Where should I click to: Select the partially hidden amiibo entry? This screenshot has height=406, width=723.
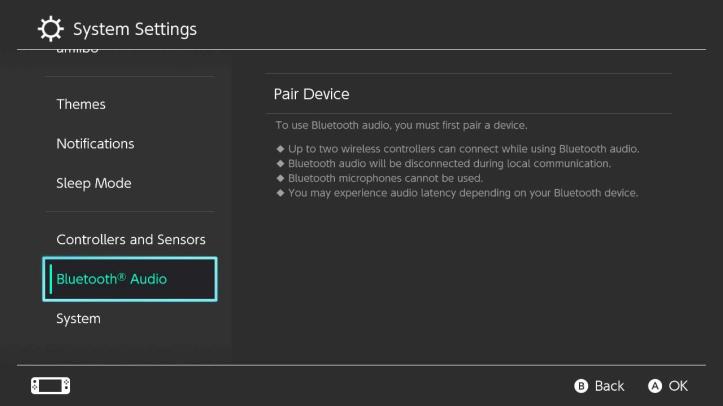click(x=78, y=53)
